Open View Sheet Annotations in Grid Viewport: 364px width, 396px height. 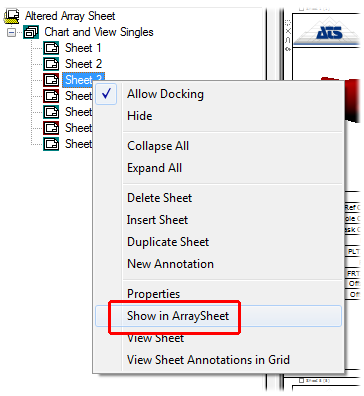[x=208, y=360]
